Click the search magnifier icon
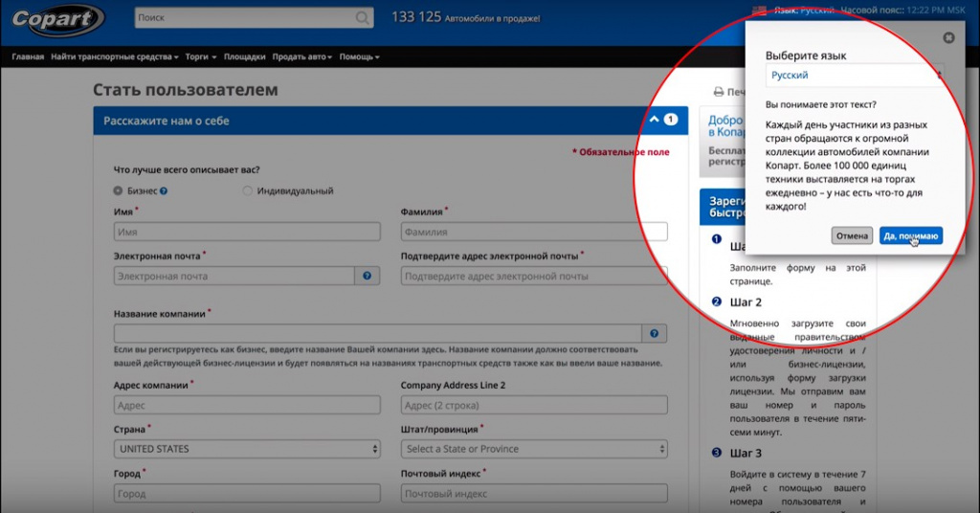 coord(362,18)
